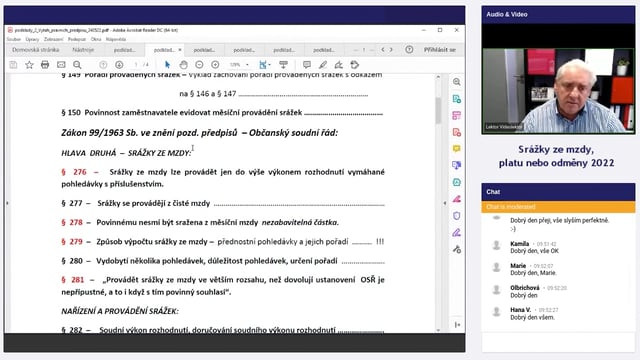The image size is (640, 360).
Task: Print the PDF document
Action: point(45,65)
